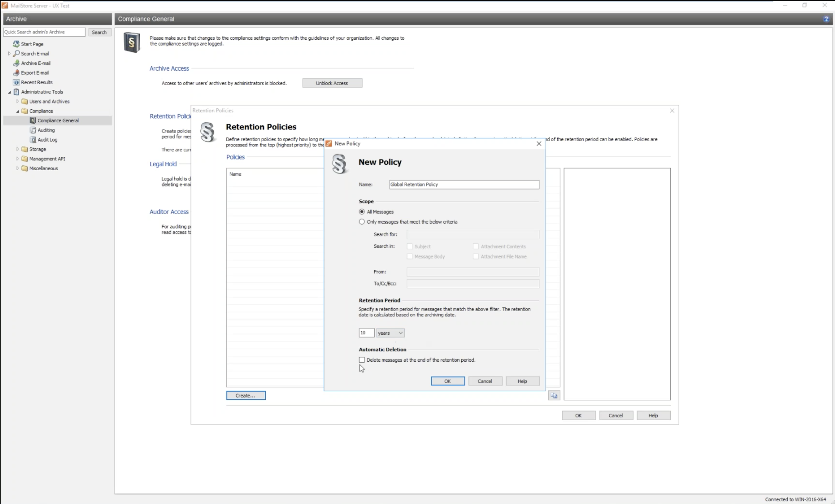This screenshot has width=835, height=504.
Task: Select the All Messages radio button
Action: click(361, 211)
